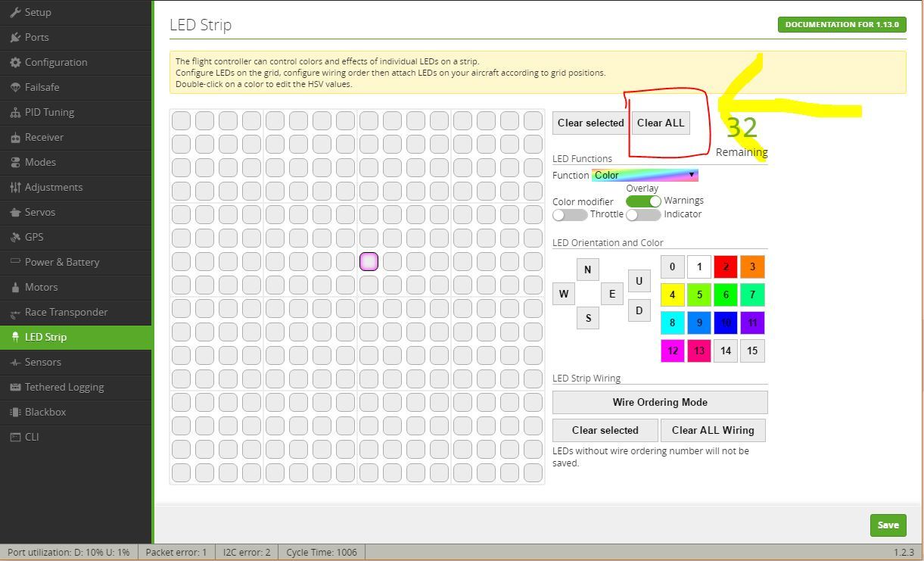The height and width of the screenshot is (561, 924).
Task: Set LED orientation to S
Action: point(588,318)
